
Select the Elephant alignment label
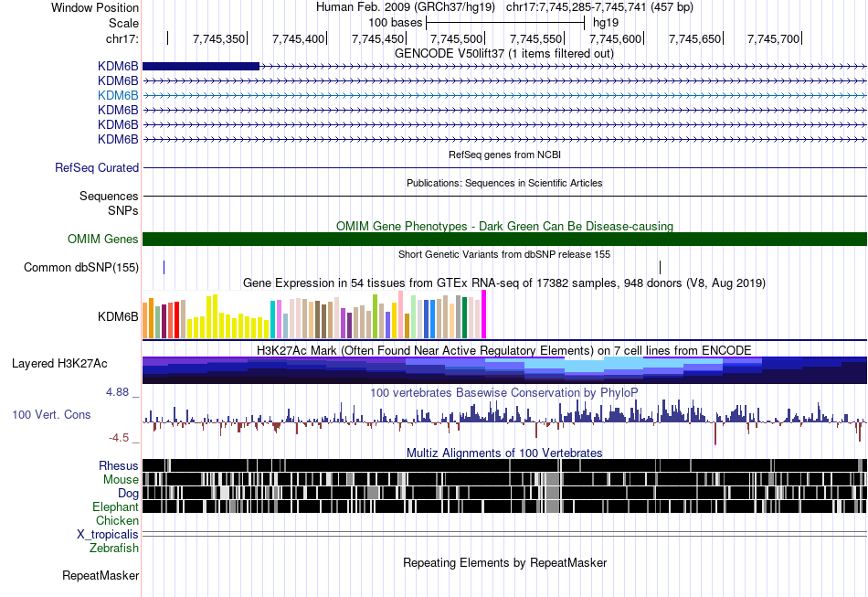[x=116, y=506]
